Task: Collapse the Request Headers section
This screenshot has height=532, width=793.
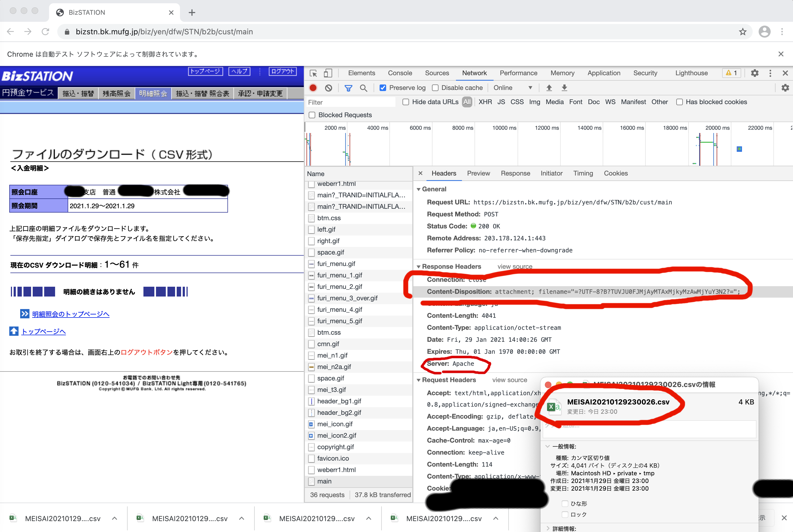Action: tap(419, 380)
